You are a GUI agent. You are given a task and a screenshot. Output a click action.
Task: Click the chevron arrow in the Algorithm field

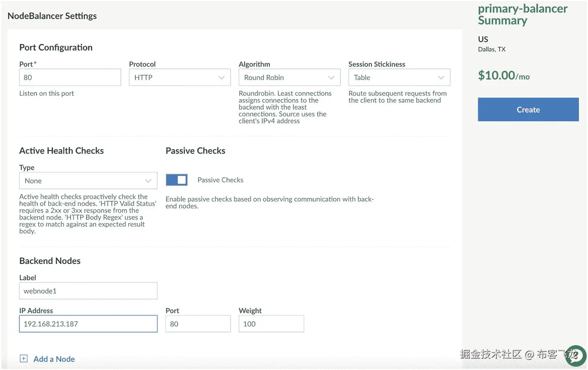pyautogui.click(x=331, y=78)
